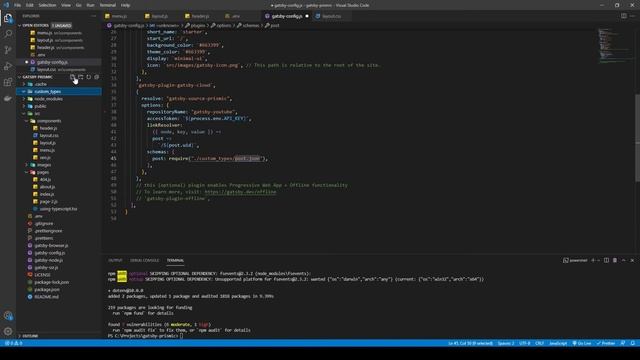Collapse all folders in Explorer
The image size is (640, 360).
click(x=97, y=77)
